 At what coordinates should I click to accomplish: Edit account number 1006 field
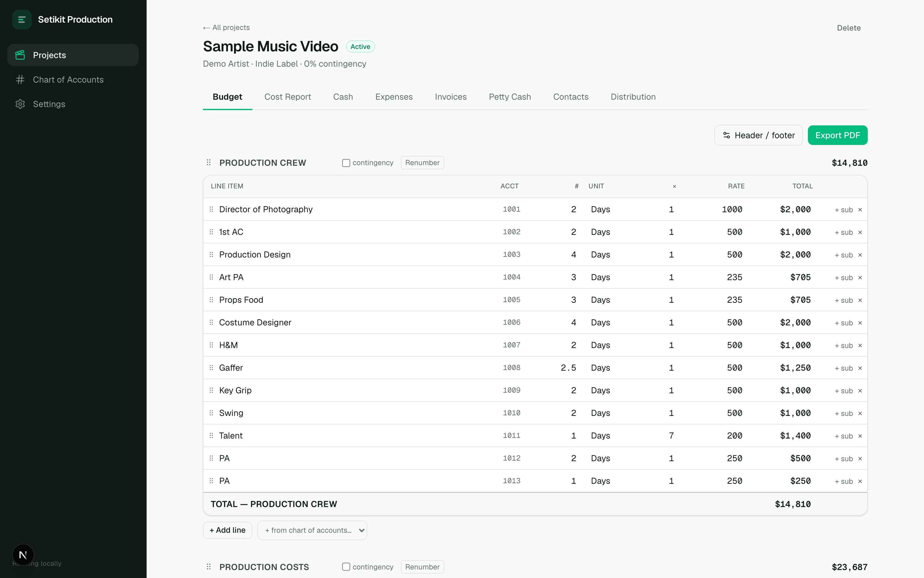pos(511,322)
